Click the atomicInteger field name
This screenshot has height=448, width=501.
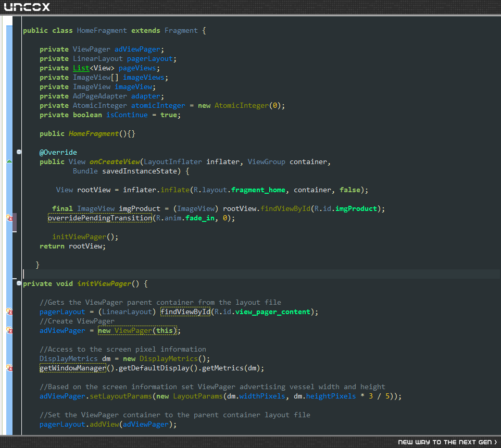click(x=158, y=105)
